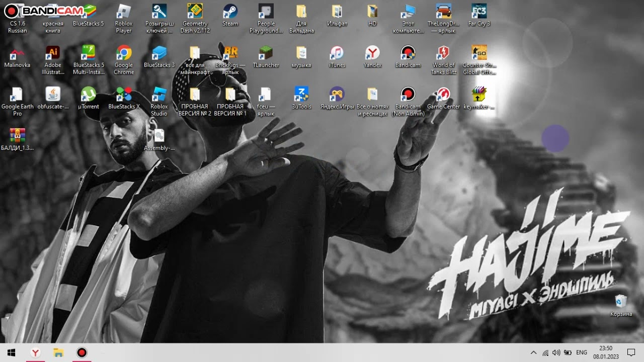
Task: Launch Counter-Strike Global Offensive icon
Action: click(x=479, y=60)
